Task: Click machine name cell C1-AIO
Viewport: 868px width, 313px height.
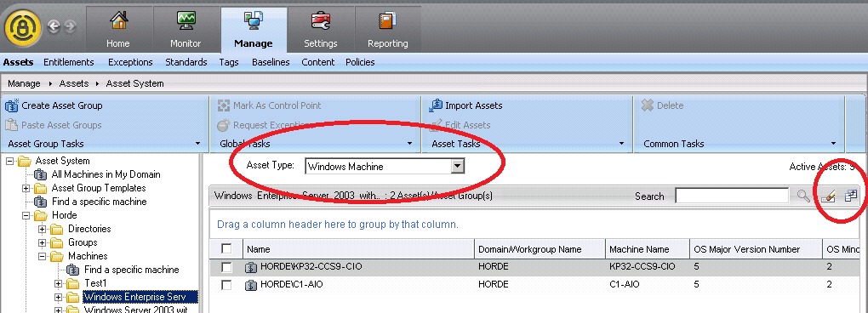Action: point(625,284)
